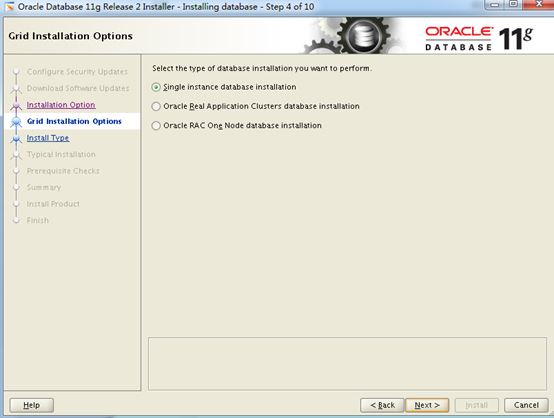Click the Next button
Screen dimensions: 554x418
click(427, 405)
